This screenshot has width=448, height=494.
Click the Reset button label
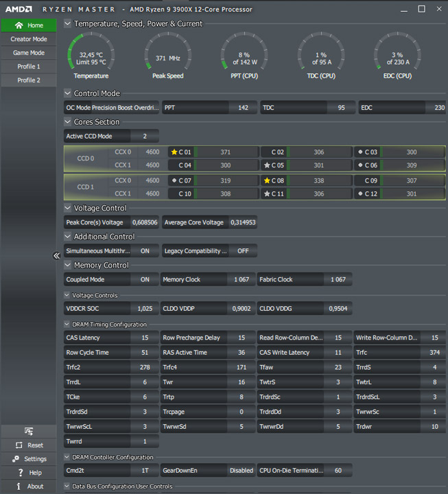coord(35,445)
